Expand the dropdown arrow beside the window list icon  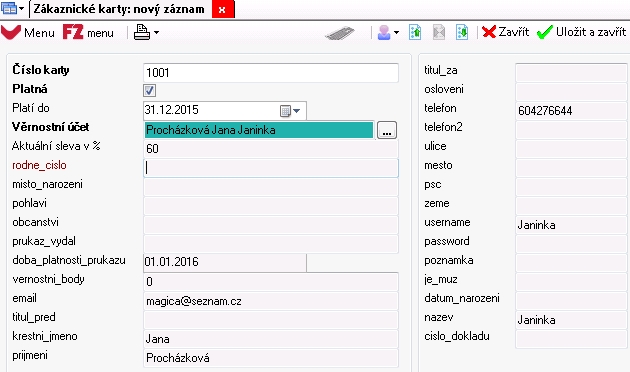[x=22, y=8]
